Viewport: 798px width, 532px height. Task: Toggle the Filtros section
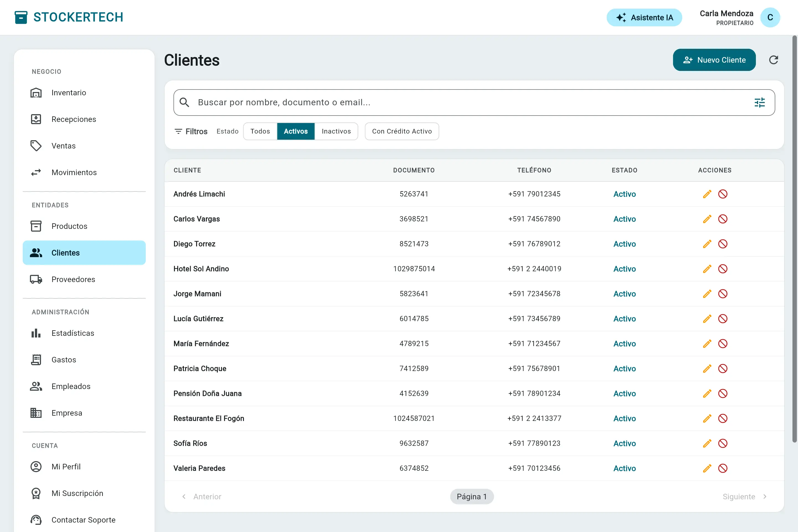coord(191,131)
